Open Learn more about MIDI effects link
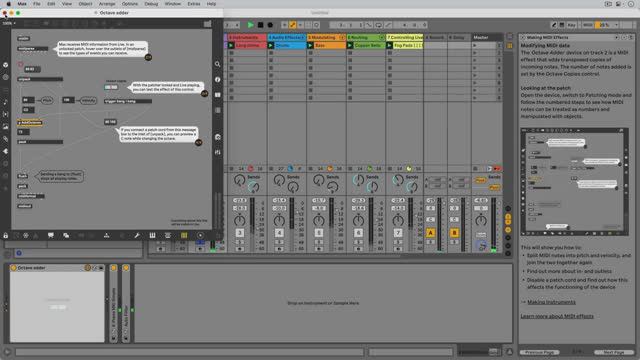The image size is (640, 360). pyautogui.click(x=557, y=316)
